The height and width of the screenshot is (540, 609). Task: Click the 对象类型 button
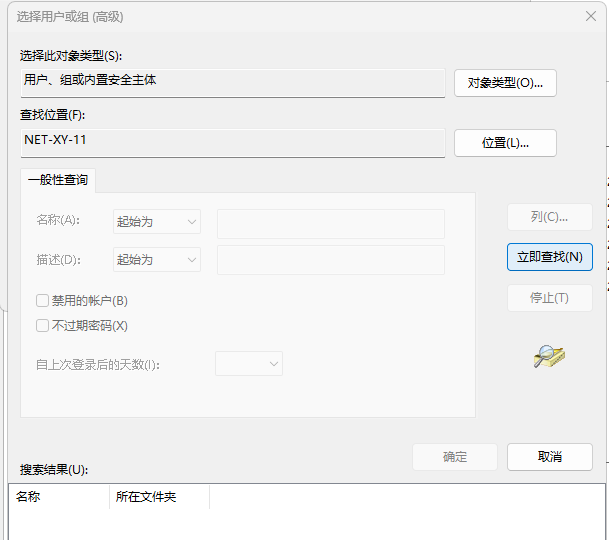click(505, 83)
